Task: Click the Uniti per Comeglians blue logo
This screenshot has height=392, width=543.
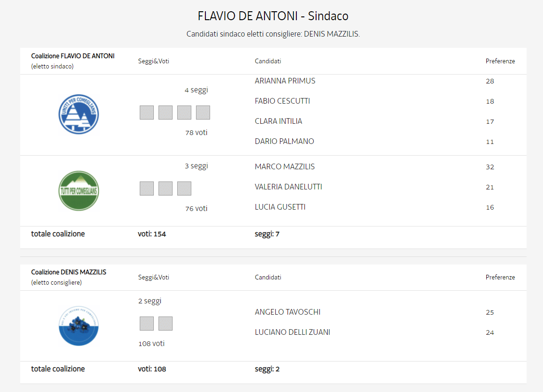Action: (x=79, y=114)
